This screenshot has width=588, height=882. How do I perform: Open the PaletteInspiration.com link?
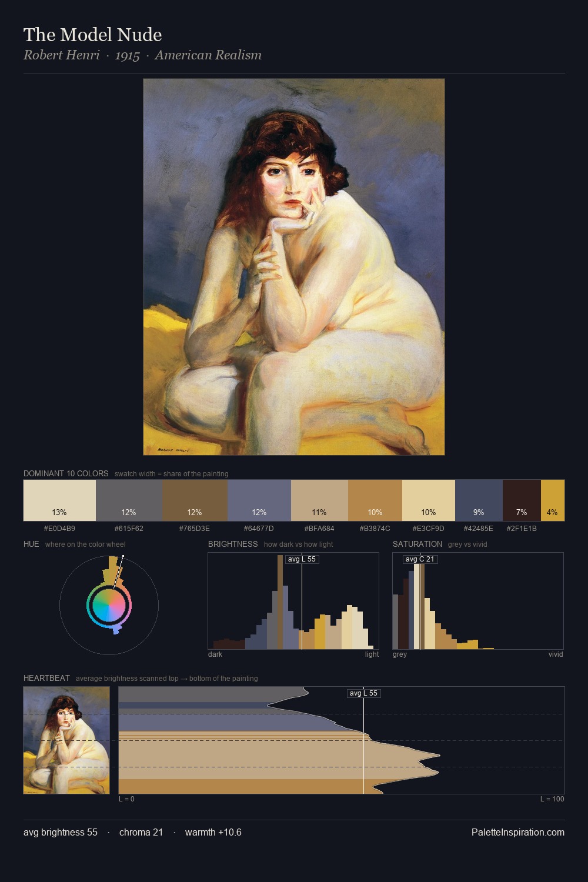coord(518,833)
